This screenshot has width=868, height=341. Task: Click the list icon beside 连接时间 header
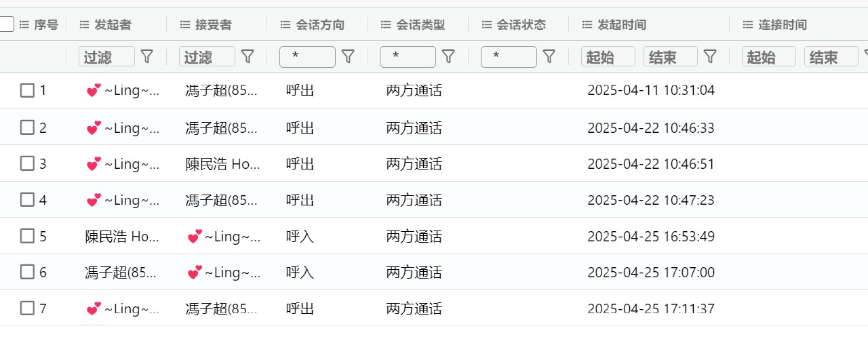(x=748, y=25)
